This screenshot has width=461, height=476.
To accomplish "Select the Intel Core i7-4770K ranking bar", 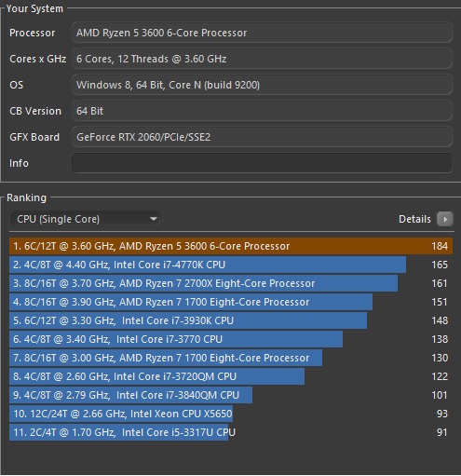I will (x=231, y=265).
